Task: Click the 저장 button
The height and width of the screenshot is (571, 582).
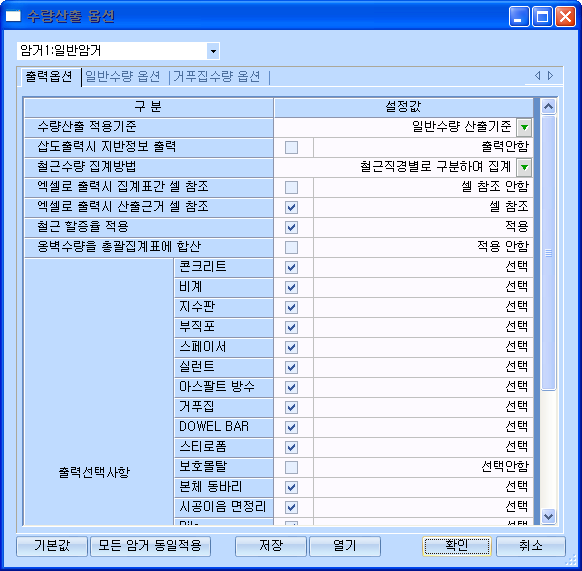Action: coord(271,546)
